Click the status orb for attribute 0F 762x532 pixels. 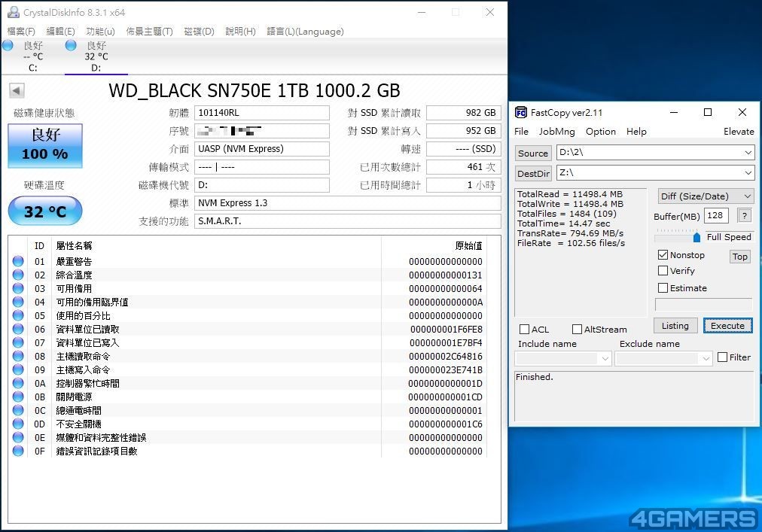[x=18, y=451]
